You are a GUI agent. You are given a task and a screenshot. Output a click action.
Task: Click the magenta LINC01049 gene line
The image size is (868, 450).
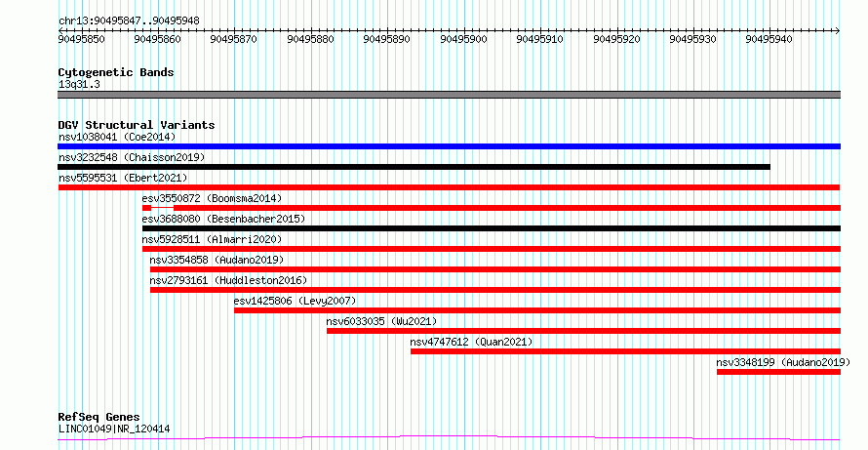coord(449,438)
